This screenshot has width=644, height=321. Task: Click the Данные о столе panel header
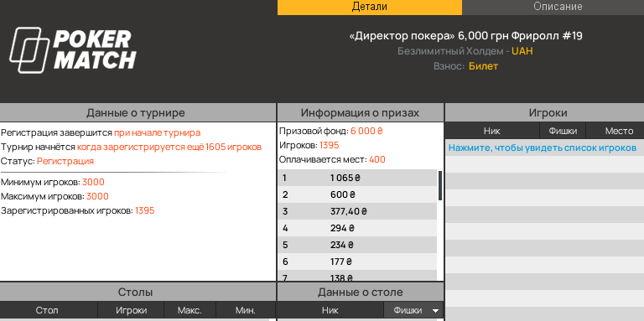(361, 293)
